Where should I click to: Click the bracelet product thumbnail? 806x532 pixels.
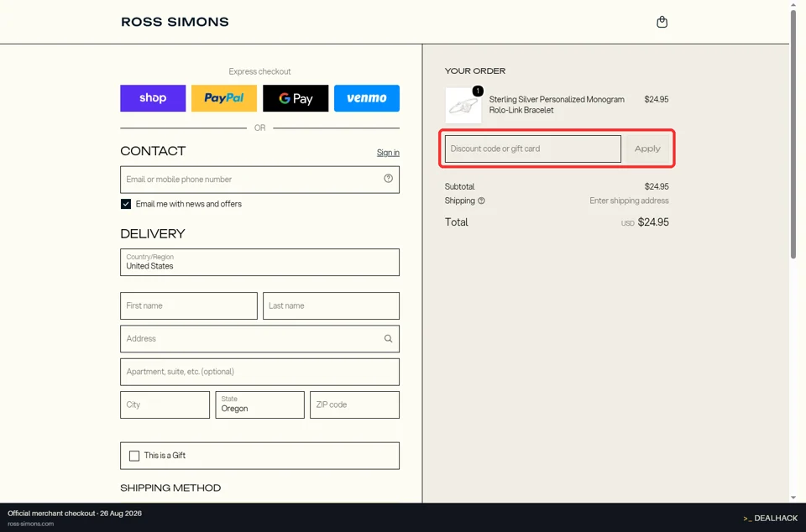coord(463,105)
